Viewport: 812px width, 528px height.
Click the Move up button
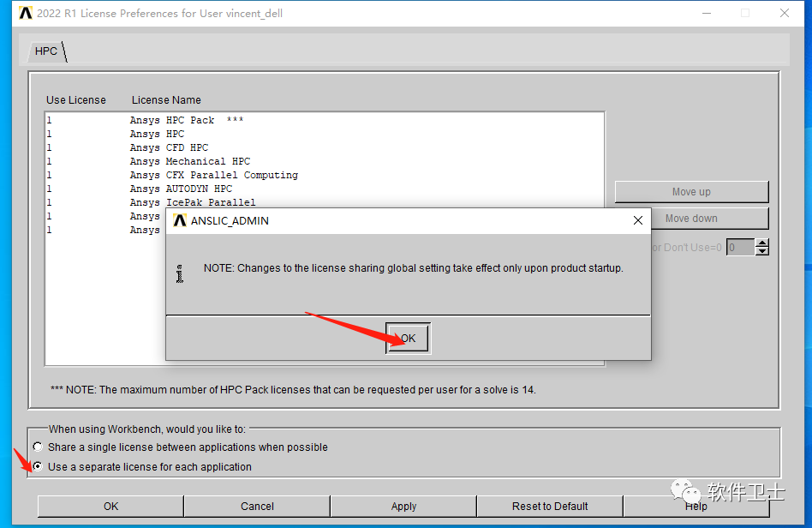click(691, 192)
